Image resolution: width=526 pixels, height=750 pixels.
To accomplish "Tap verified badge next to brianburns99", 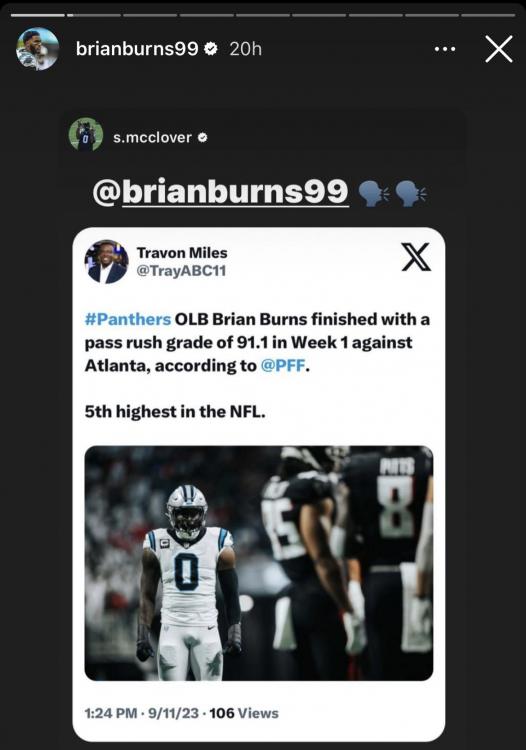I will (211, 48).
